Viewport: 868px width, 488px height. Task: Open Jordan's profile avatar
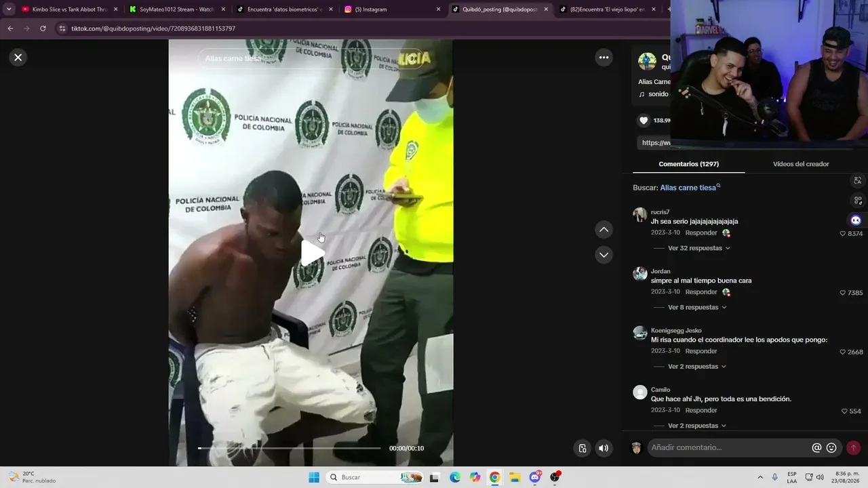pos(639,274)
